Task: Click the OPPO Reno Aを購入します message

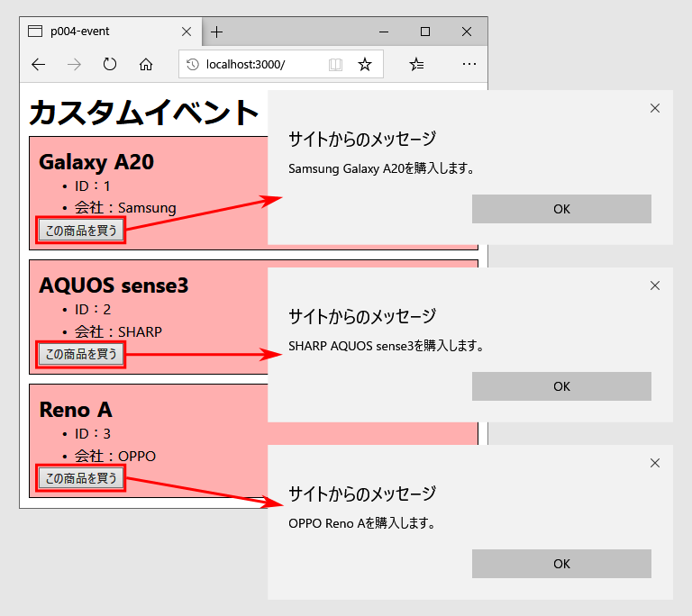Action: (362, 523)
